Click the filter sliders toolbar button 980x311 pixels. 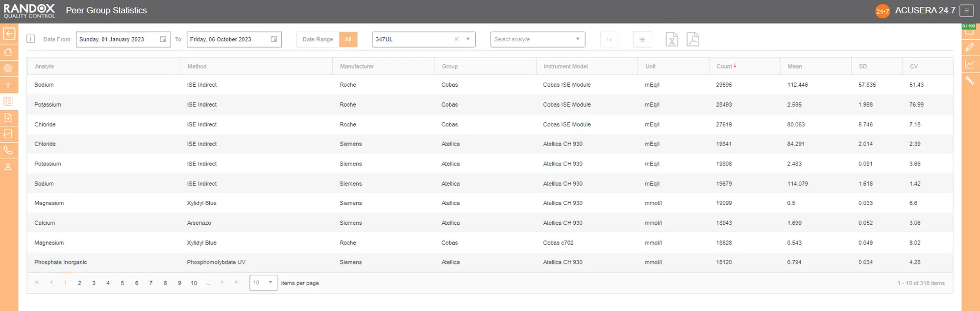click(x=642, y=39)
